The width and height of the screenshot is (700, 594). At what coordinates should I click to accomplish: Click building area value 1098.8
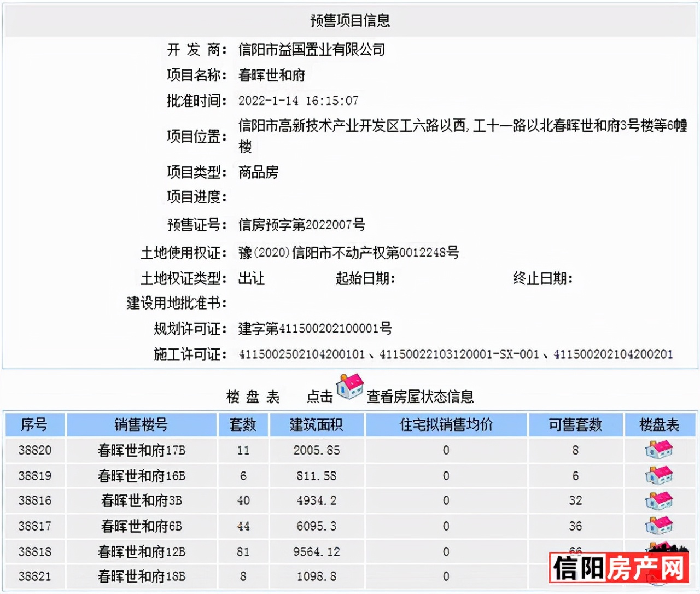click(x=316, y=576)
